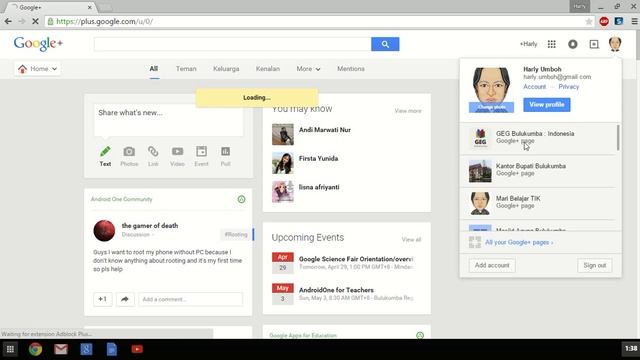Expand the Home navigation dropdown
The height and width of the screenshot is (360, 640).
pos(37,69)
